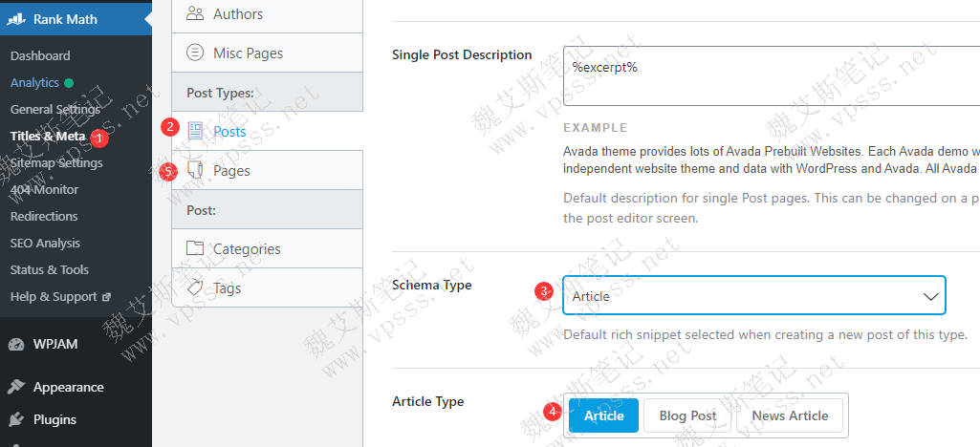Image resolution: width=980 pixels, height=447 pixels.
Task: Click the Plugins plug icon
Action: point(16,419)
